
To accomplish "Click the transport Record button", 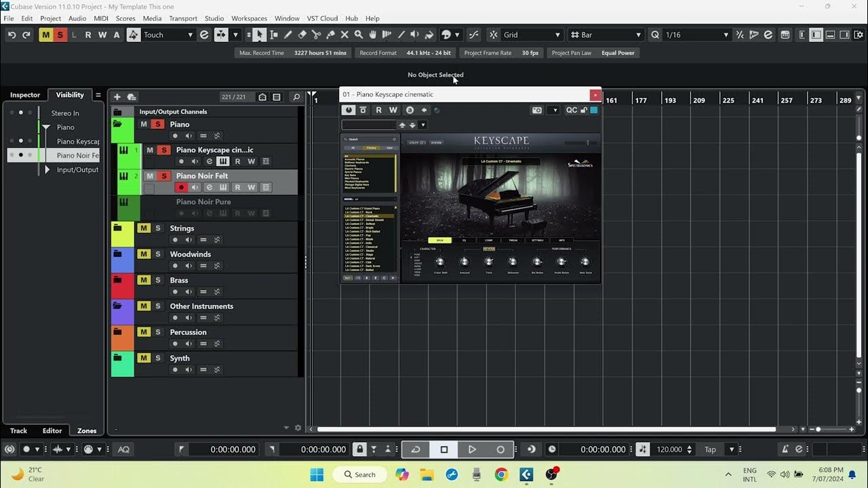I will click(x=500, y=449).
